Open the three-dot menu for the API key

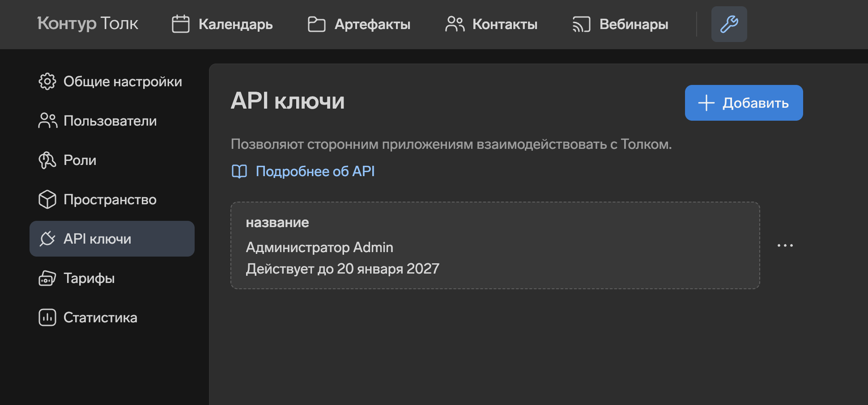785,245
